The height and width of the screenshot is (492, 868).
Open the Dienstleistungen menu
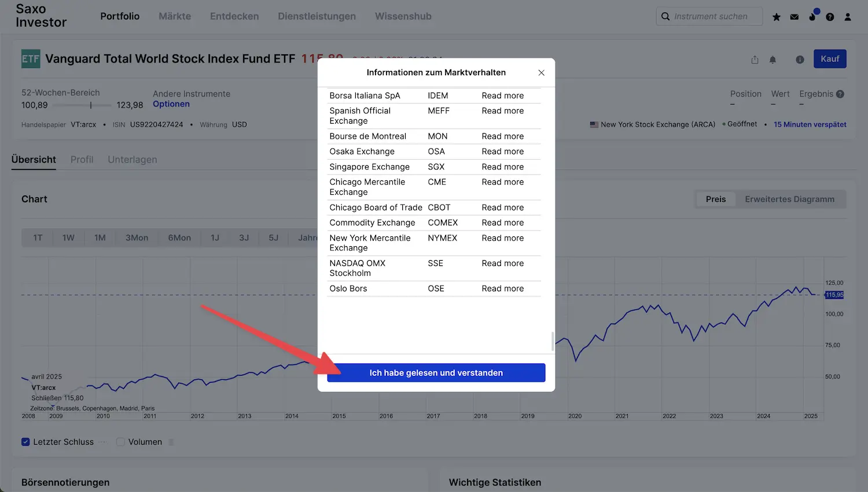[317, 16]
